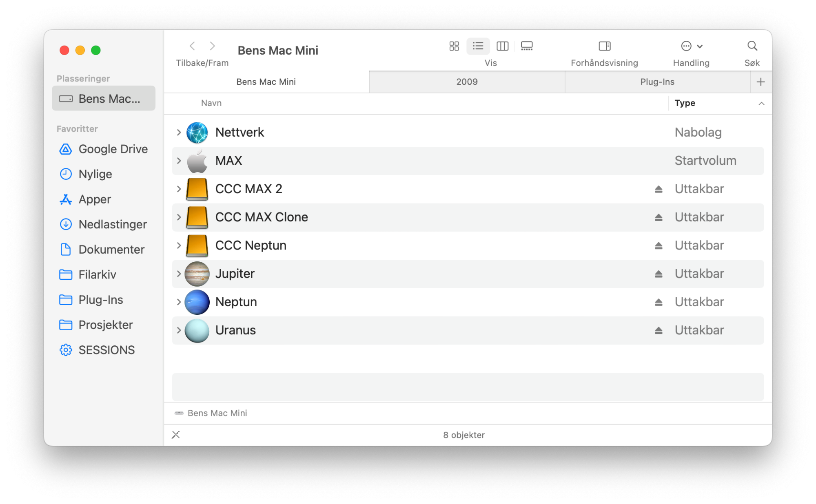Viewport: 816px width, 504px height.
Task: Open the Handling action menu
Action: [691, 46]
